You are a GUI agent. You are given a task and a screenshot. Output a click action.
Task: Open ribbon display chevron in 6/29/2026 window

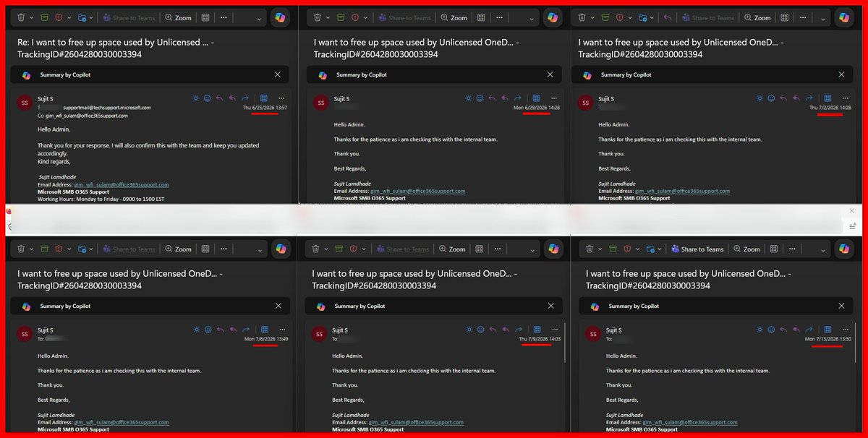tap(532, 20)
